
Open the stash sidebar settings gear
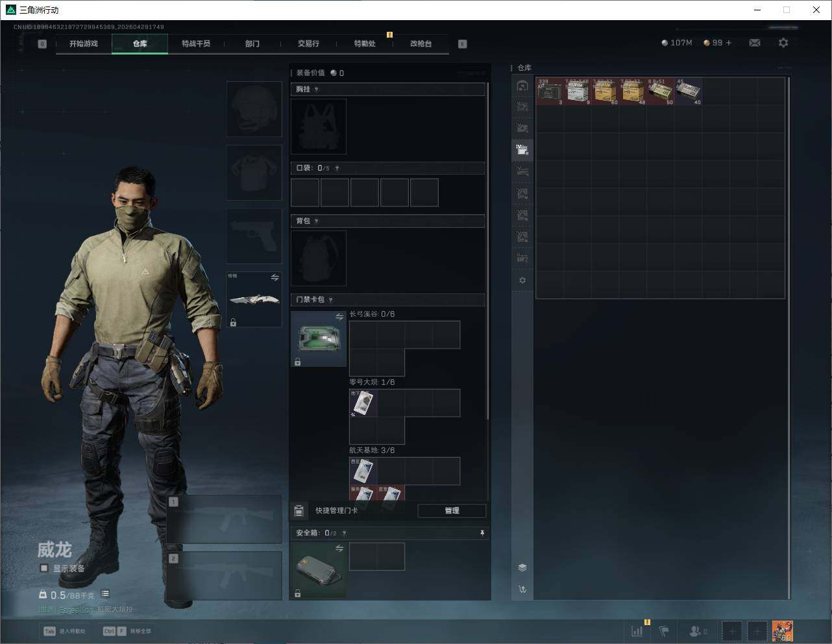[522, 280]
